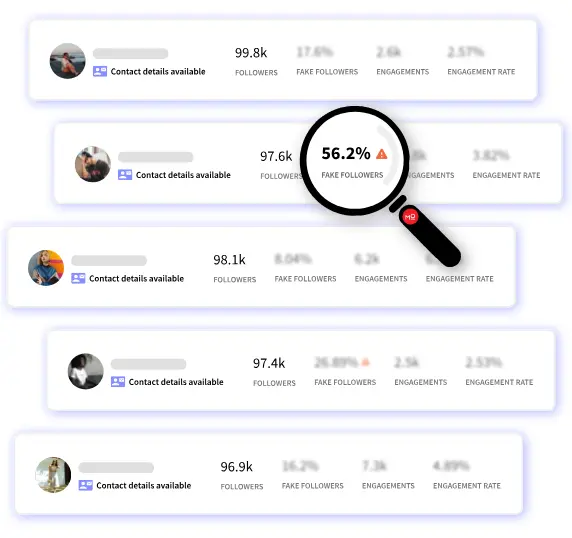572x538 pixels.
Task: Click the greyed-out name bar in the 98.1k row
Action: [109, 260]
